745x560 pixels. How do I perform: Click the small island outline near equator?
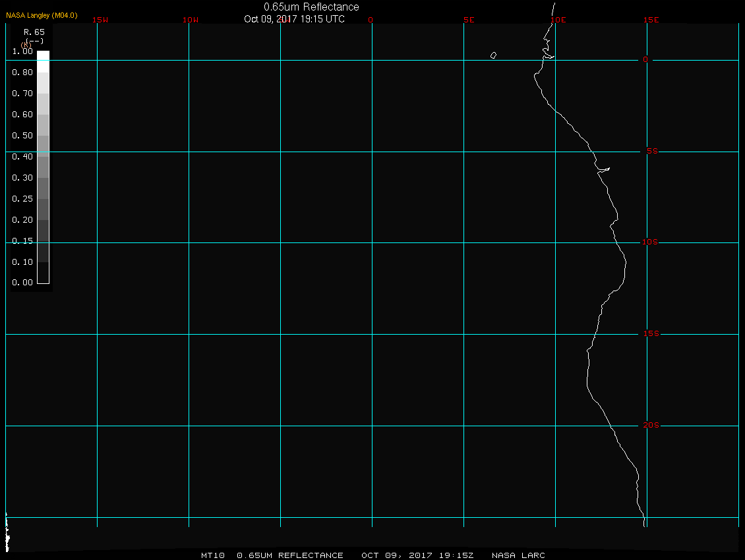click(x=494, y=55)
